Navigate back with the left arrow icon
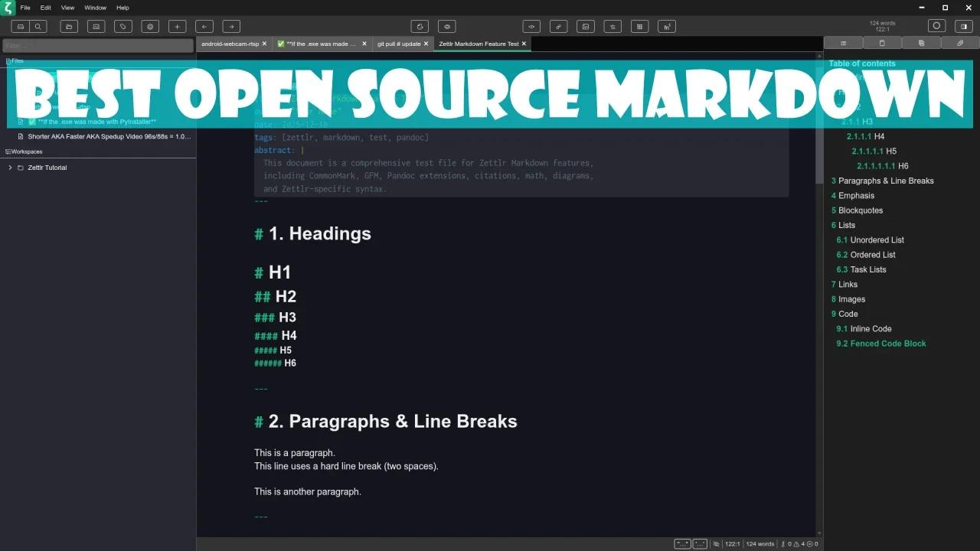Viewport: 980px width, 551px height. tap(204, 26)
